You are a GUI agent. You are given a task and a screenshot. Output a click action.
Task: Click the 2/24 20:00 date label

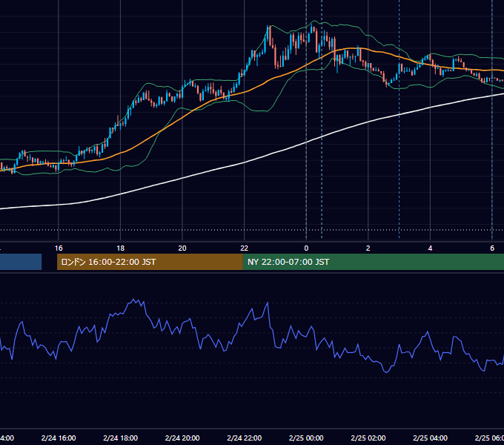[182, 438]
